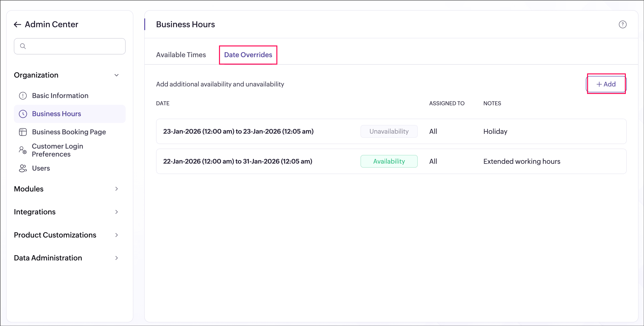Click the search magnifier icon
This screenshot has width=644, height=326.
23,46
